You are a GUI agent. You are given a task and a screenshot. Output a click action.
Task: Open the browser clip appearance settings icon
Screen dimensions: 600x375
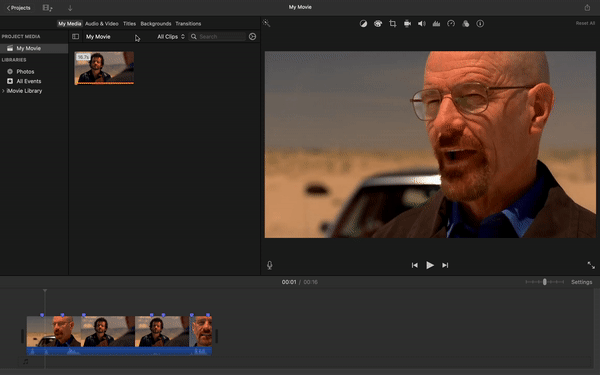click(x=252, y=37)
